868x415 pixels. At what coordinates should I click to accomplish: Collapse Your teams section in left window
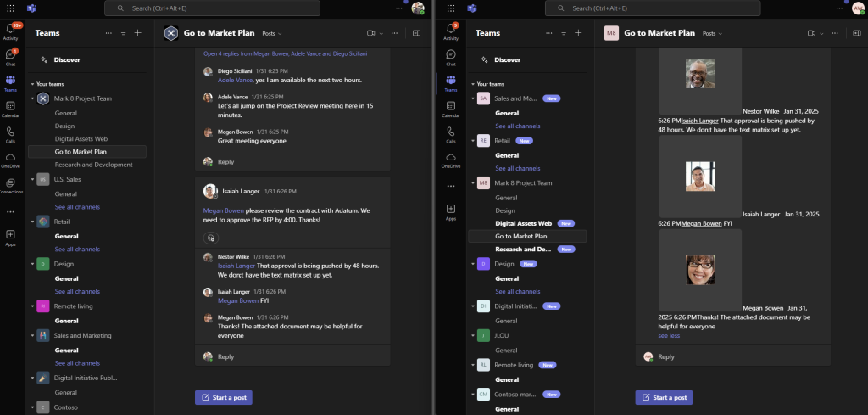[x=33, y=84]
